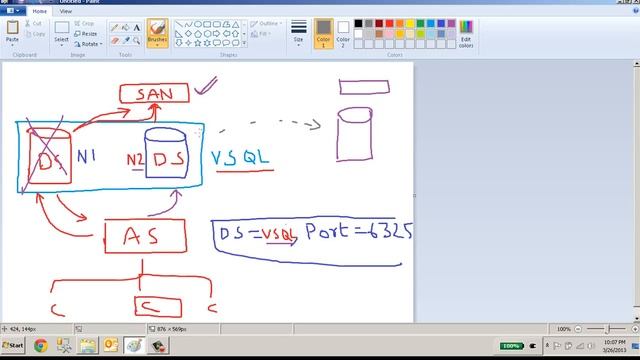Select the Eraser tool
Screen dimensions: 640x360
point(115,40)
